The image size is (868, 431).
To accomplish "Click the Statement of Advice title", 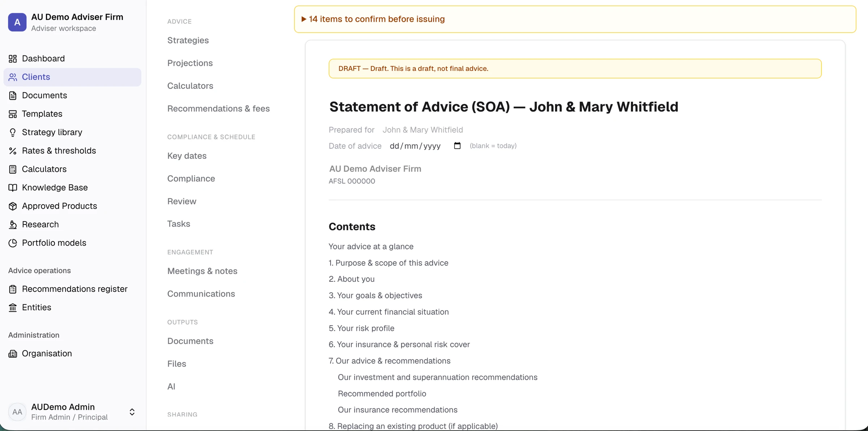I will [503, 107].
